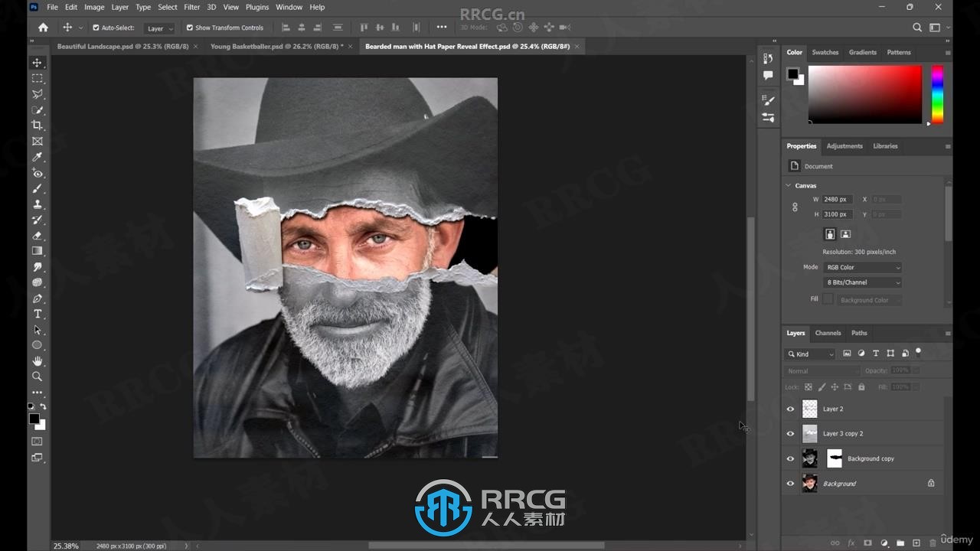This screenshot has height=551, width=980.
Task: Open the Search magnifier at top right
Action: tap(917, 28)
